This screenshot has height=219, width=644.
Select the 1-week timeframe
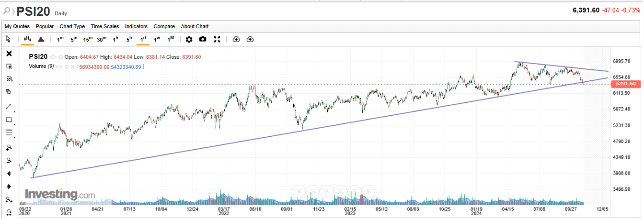click(157, 39)
